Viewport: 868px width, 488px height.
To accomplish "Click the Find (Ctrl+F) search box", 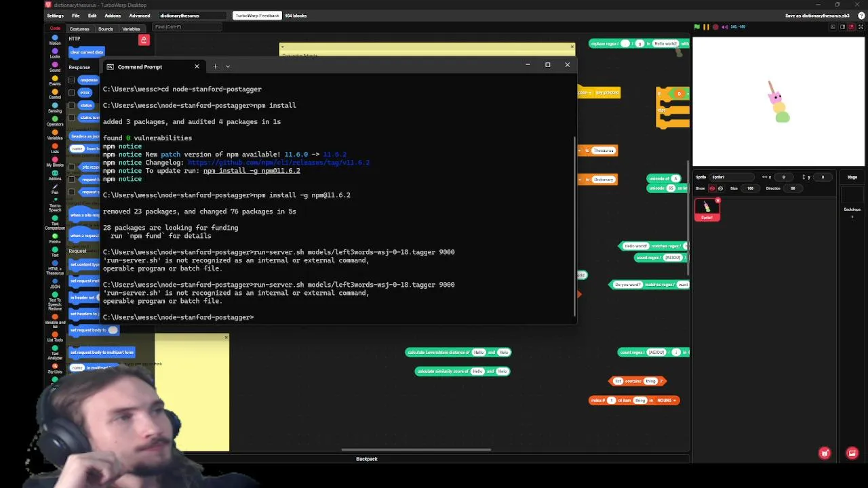I will point(187,27).
